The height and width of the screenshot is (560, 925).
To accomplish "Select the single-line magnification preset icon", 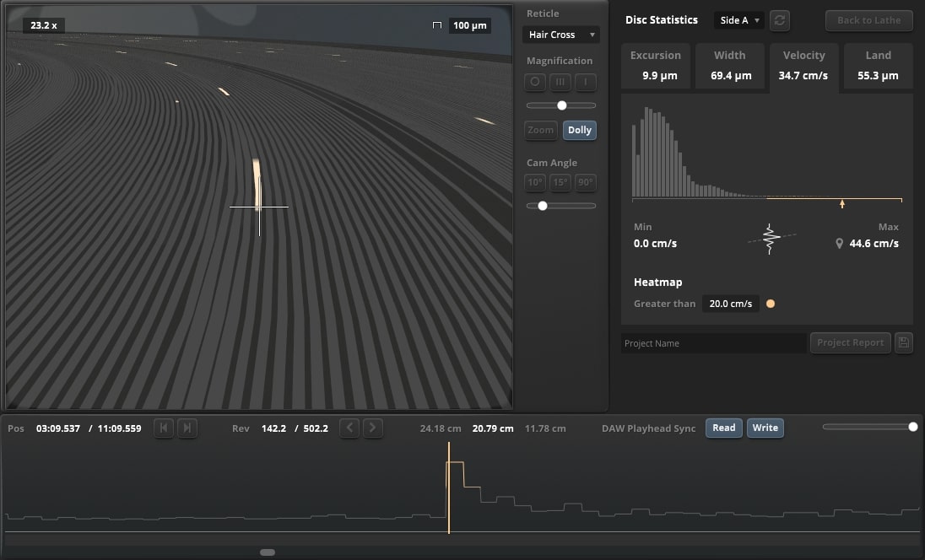I will point(586,83).
